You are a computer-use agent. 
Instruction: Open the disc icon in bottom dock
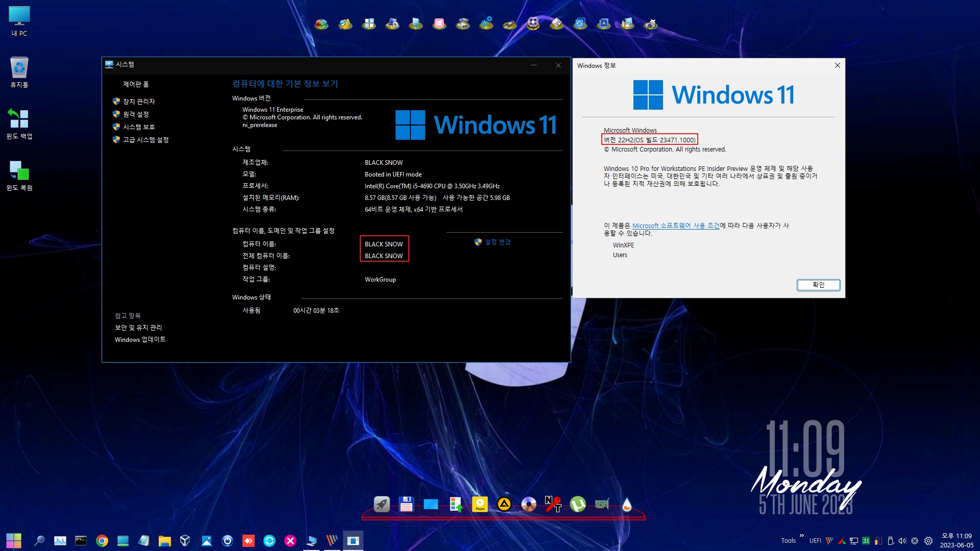(529, 505)
